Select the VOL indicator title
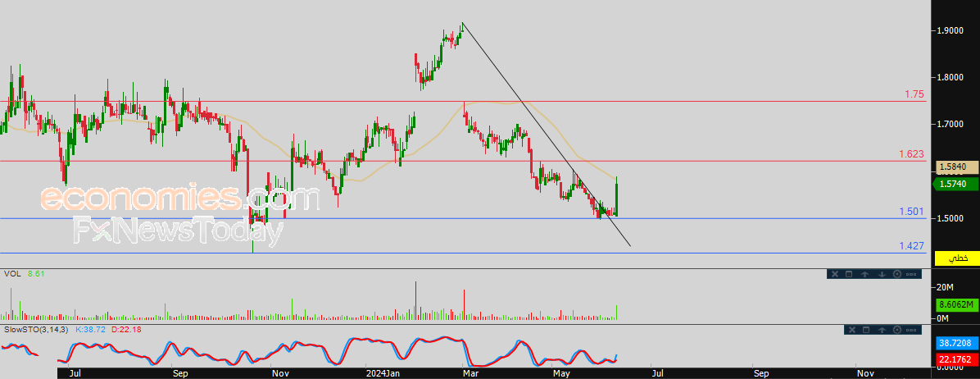Viewport: 980px width, 379px height. (x=11, y=274)
